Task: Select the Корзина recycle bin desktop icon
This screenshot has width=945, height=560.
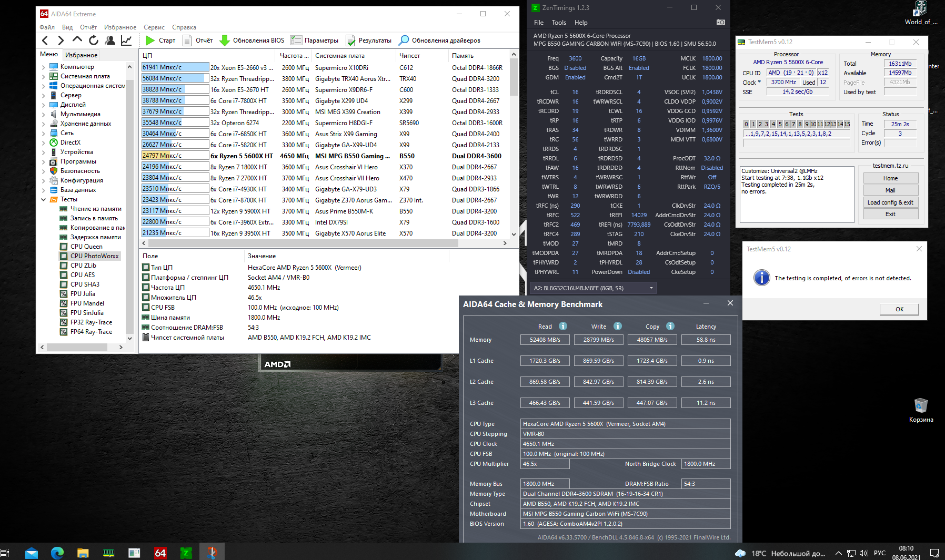Action: point(921,411)
